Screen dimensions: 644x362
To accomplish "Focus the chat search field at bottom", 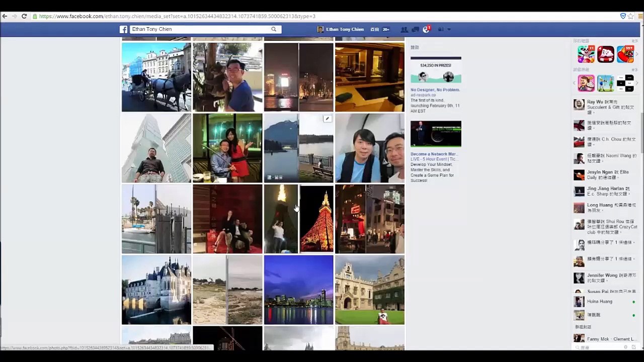I will tap(599, 347).
